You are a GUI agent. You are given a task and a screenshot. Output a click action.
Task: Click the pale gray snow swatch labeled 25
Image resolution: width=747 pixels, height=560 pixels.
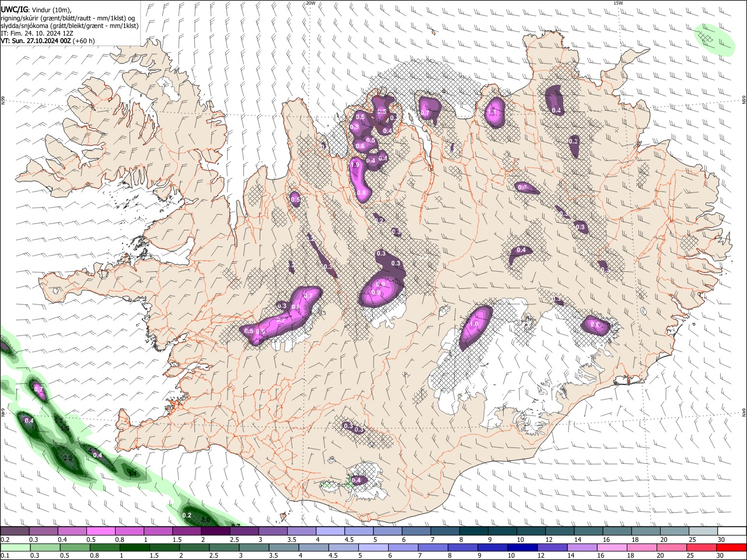click(703, 531)
